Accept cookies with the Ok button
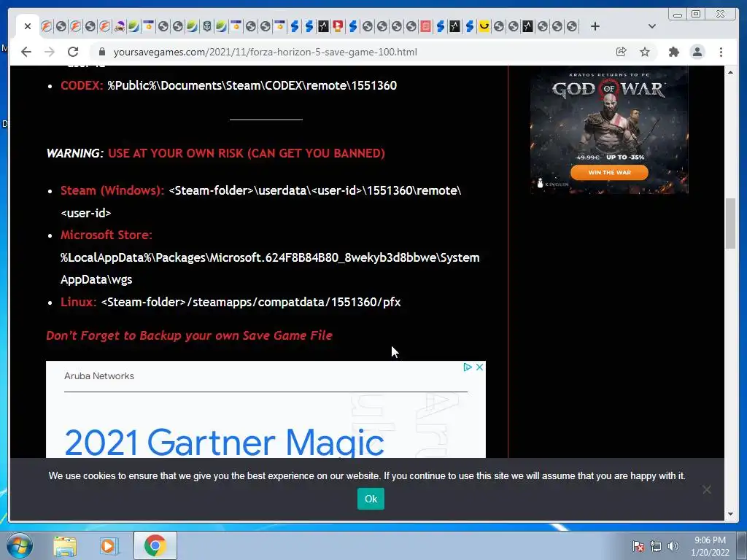This screenshot has height=560, width=747. [x=371, y=499]
